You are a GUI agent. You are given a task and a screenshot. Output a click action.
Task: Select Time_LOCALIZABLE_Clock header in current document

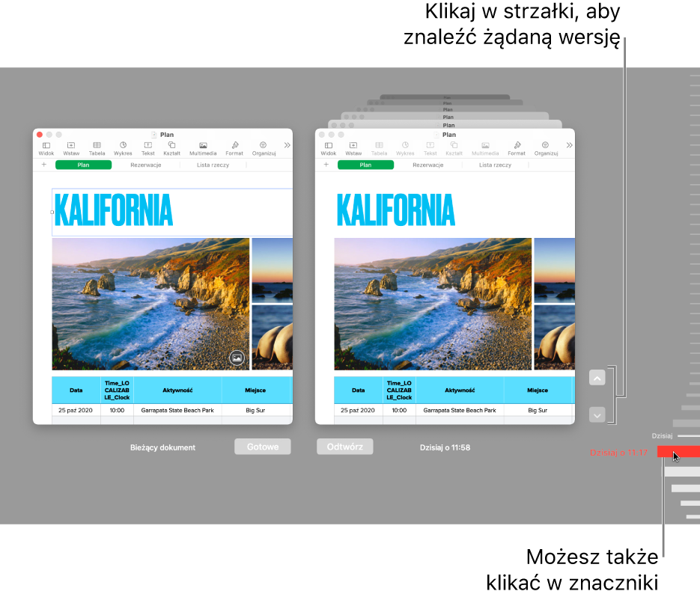tap(117, 391)
